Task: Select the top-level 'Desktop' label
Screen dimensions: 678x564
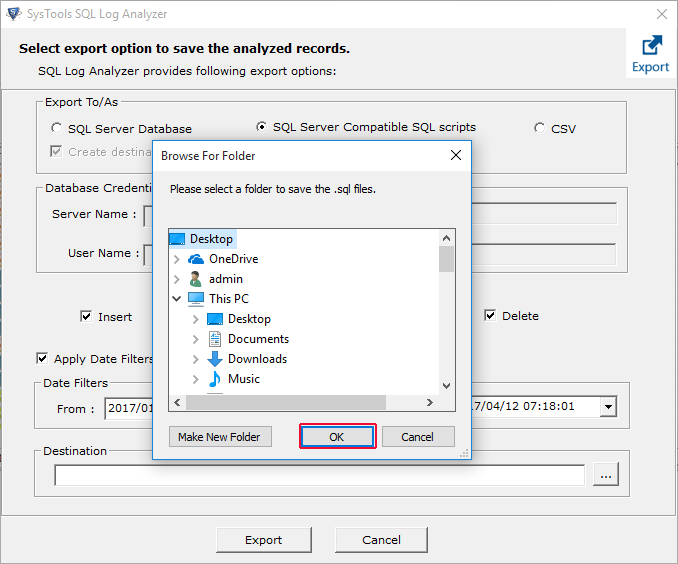Action: (x=211, y=239)
